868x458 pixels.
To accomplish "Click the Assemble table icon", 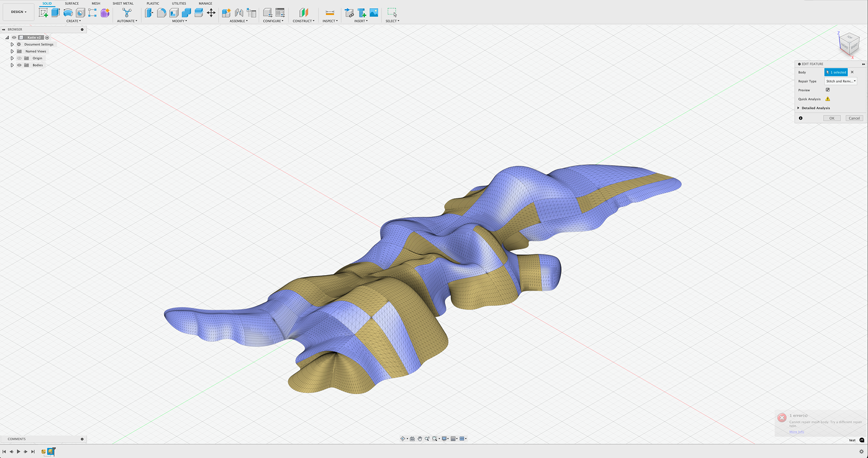I will (x=252, y=13).
